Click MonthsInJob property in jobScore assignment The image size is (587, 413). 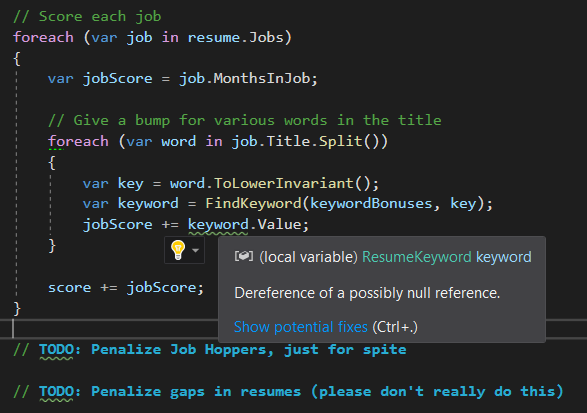[x=262, y=79]
